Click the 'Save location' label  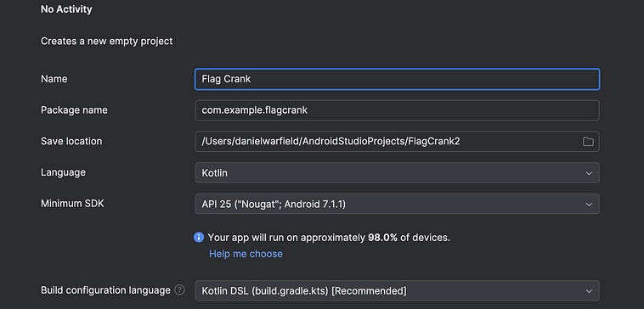(71, 141)
